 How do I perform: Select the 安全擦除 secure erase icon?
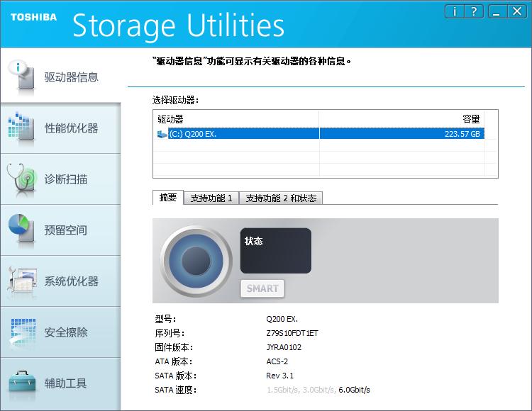(21, 332)
